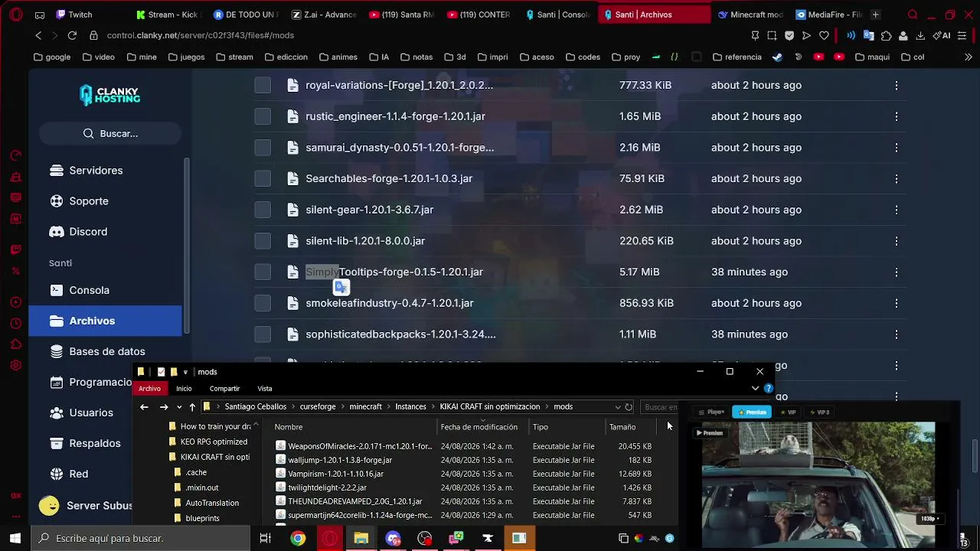Open the three-dot menu for SimplyTooltips
Viewport: 980px width, 551px height.
(896, 272)
